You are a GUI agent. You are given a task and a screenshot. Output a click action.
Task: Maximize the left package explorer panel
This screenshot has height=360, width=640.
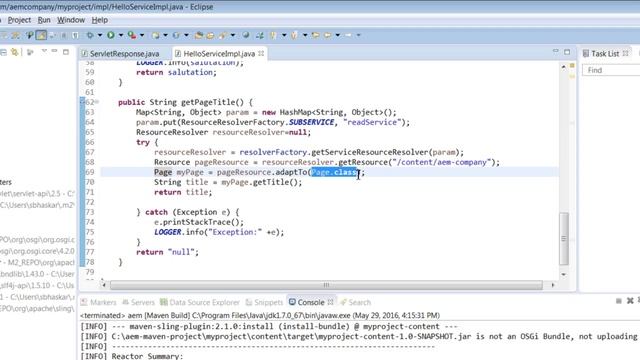(66, 52)
